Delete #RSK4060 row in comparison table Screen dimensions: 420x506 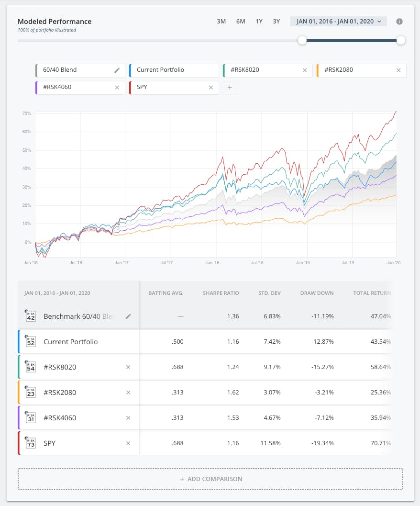coord(128,418)
